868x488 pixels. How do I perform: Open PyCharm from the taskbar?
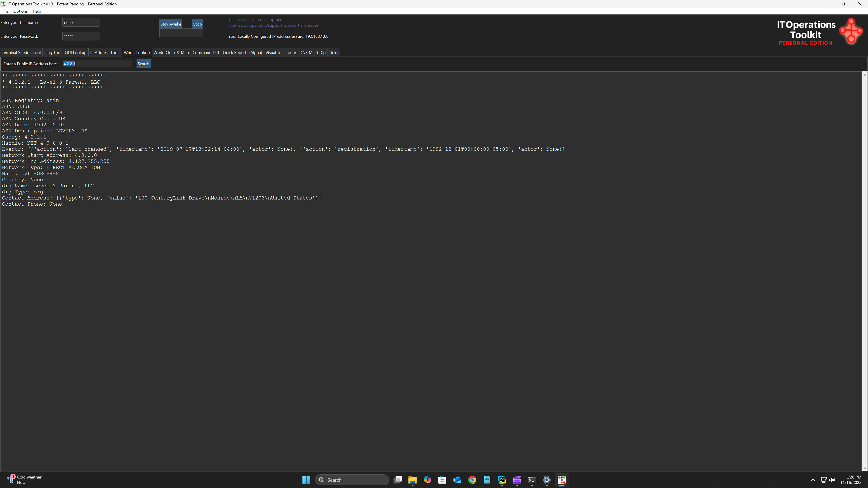[x=502, y=480]
